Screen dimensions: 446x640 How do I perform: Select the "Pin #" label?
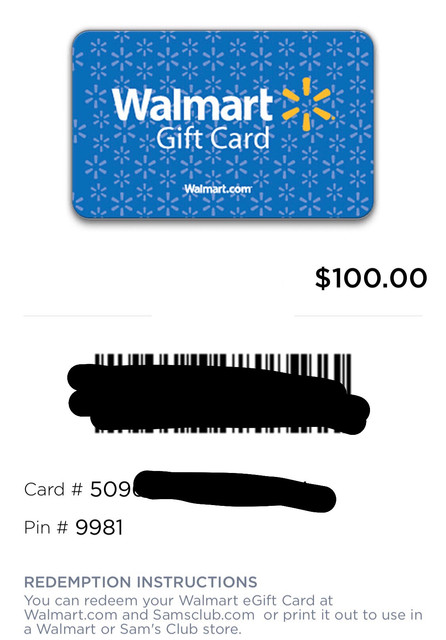tap(46, 527)
